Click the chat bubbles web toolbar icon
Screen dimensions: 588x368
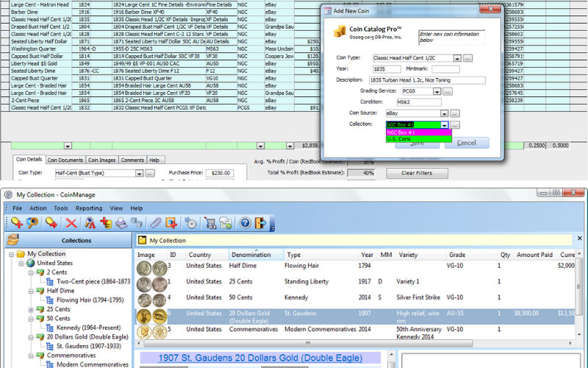coord(226,223)
